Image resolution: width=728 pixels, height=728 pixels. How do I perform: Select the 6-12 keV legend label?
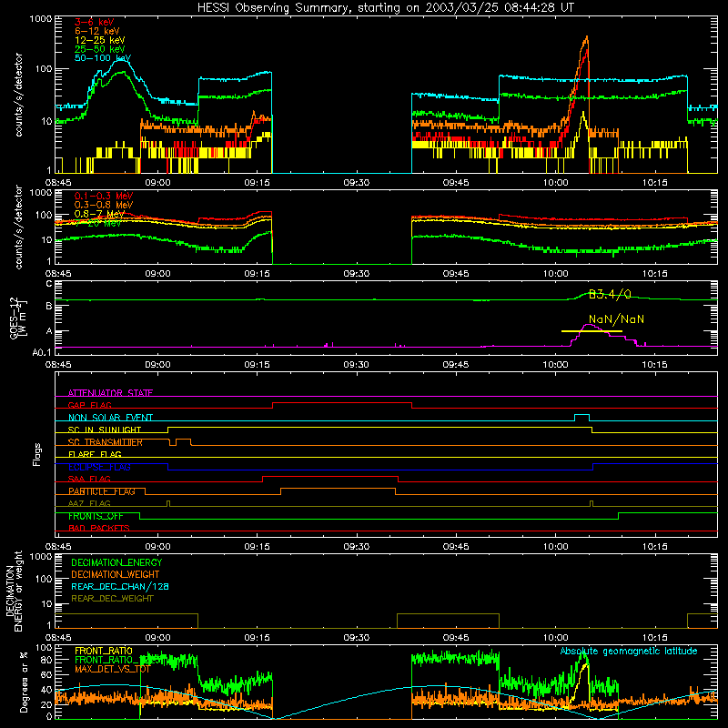pos(97,31)
